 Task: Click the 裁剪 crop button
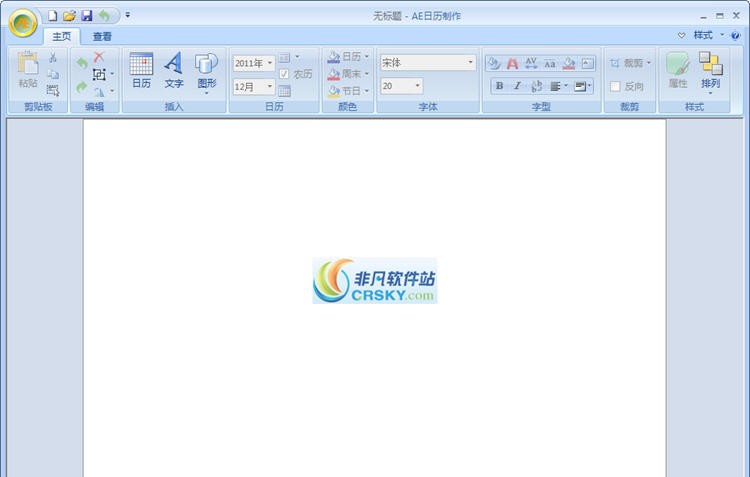tap(630, 63)
